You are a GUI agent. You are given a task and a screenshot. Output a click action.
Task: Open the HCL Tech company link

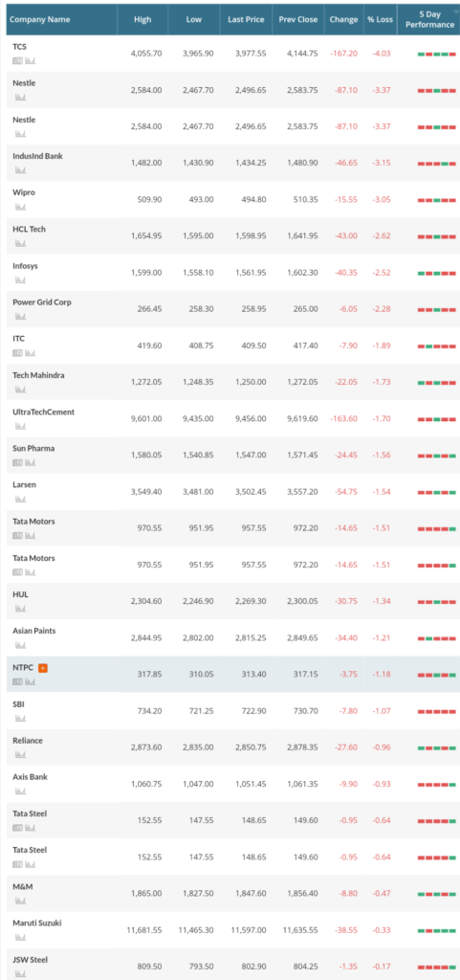tap(29, 229)
